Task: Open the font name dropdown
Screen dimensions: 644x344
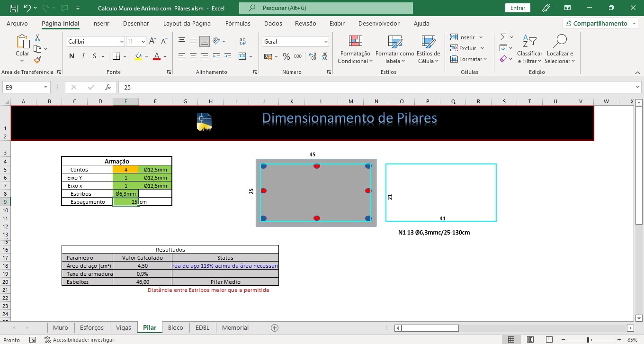Action: (x=122, y=42)
